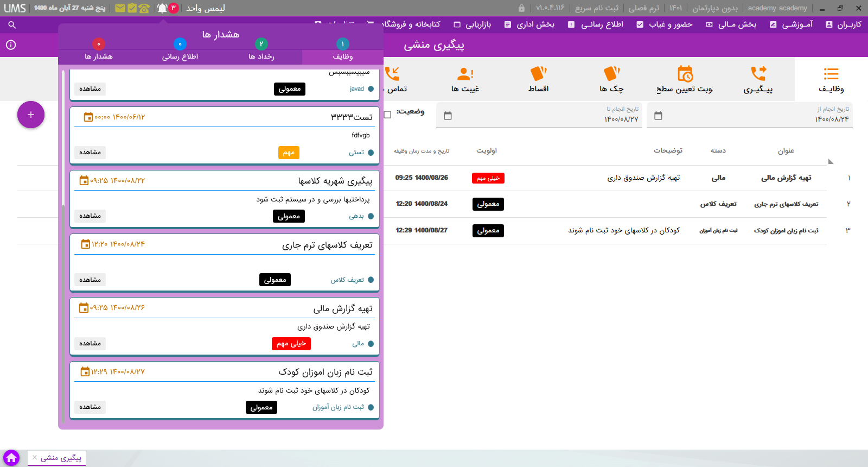868x467 pixels.
Task: Open آموزشی menu
Action: (792, 24)
